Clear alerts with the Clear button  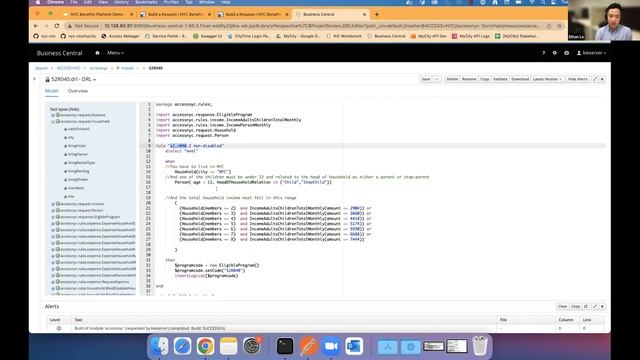point(562,307)
